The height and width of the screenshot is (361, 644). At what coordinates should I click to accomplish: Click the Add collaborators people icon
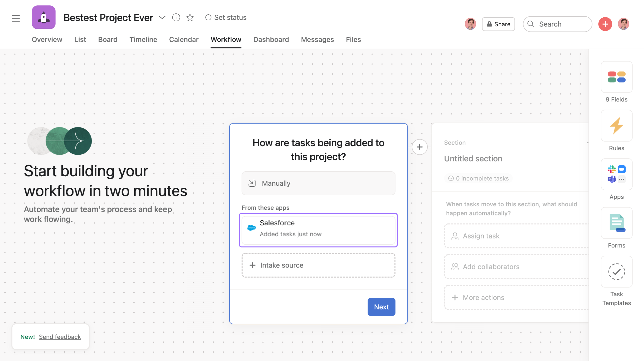455,267
